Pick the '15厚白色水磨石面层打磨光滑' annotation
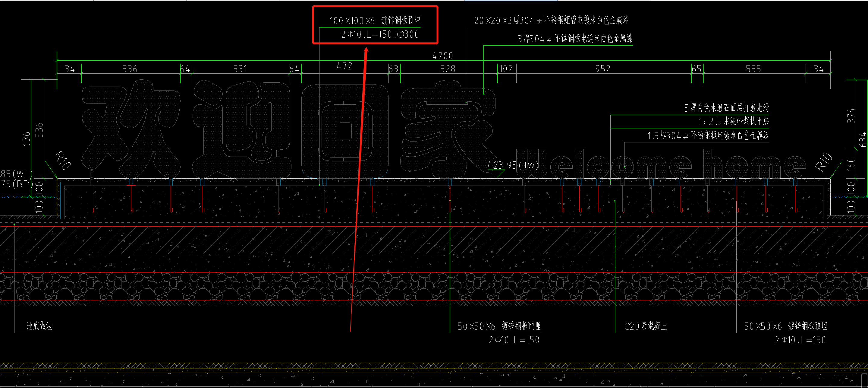This screenshot has width=868, height=388. 725,108
